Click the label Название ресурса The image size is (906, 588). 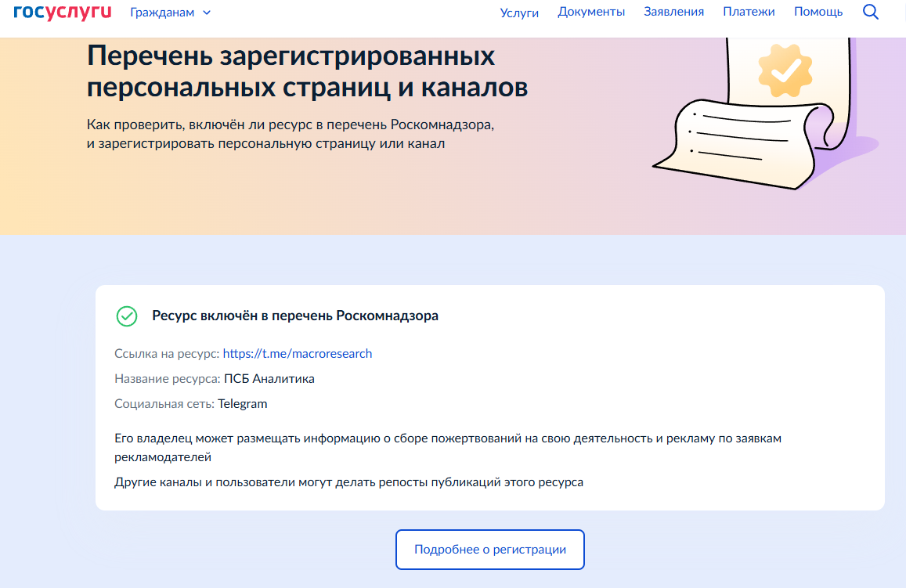[168, 379]
